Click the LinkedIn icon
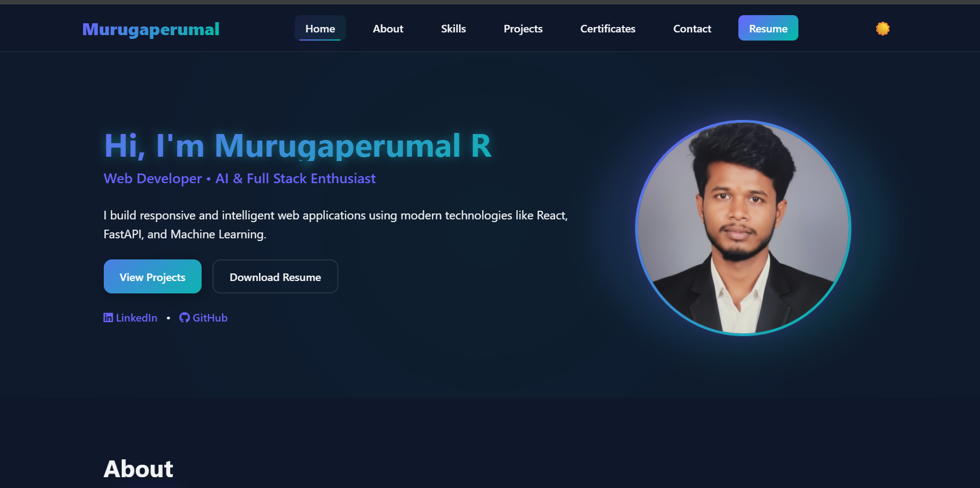This screenshot has width=980, height=488. [x=108, y=318]
